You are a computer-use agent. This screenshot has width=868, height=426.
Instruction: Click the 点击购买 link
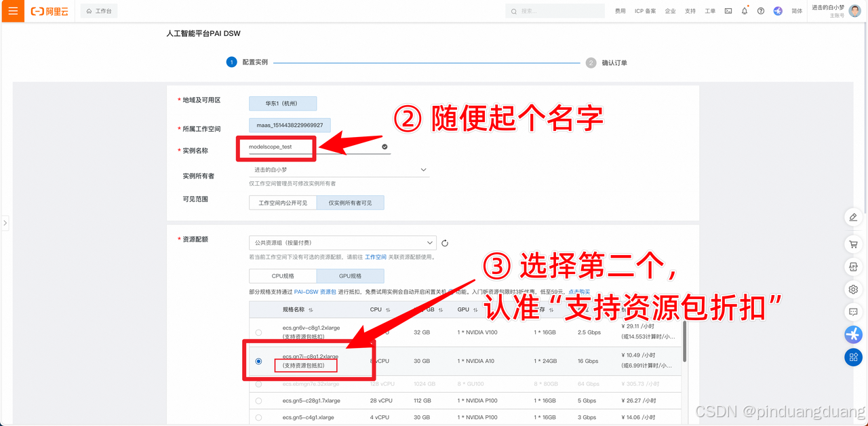[x=579, y=292]
